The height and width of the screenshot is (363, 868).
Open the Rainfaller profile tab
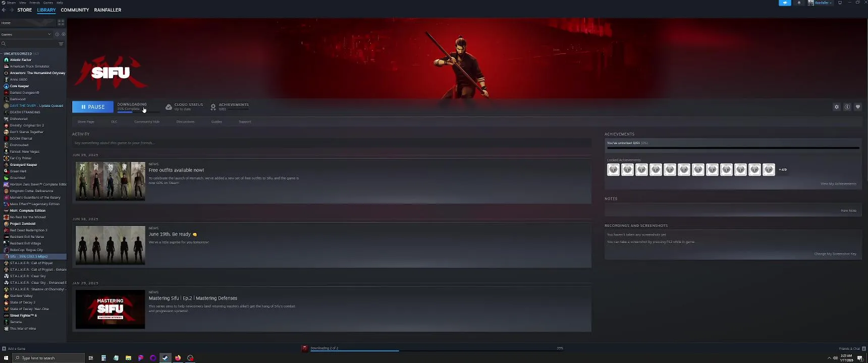pos(107,10)
